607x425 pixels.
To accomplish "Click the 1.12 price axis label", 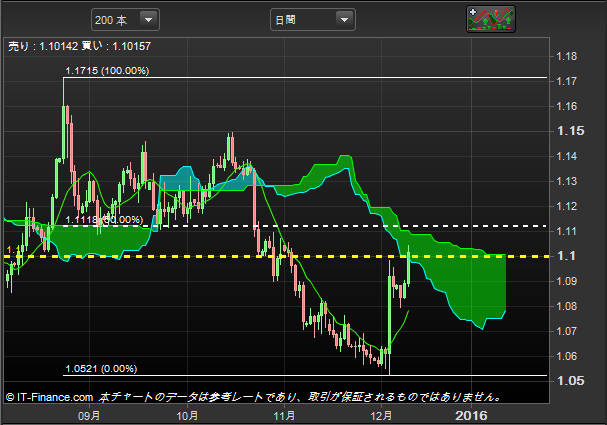I will [567, 206].
